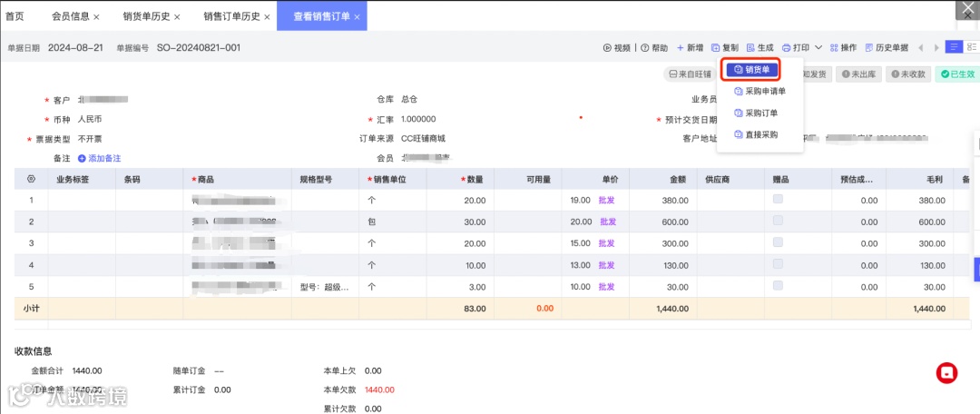
Task: Open the 操作 operations menu
Action: pyautogui.click(x=843, y=47)
